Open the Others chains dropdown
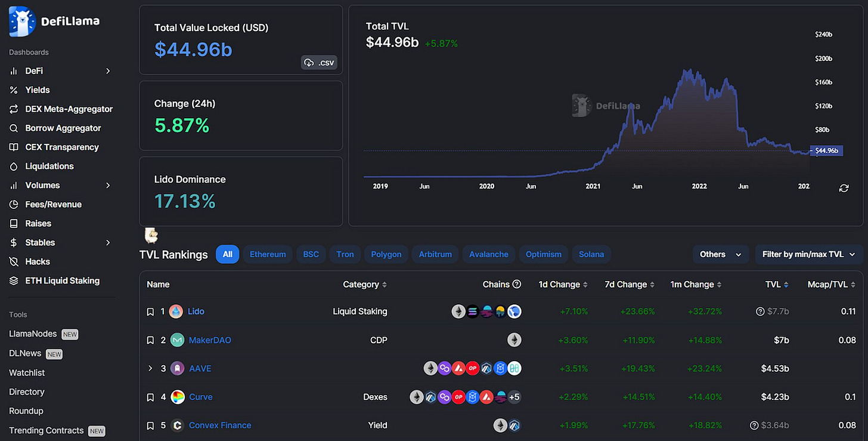This screenshot has height=441, width=868. coord(721,254)
